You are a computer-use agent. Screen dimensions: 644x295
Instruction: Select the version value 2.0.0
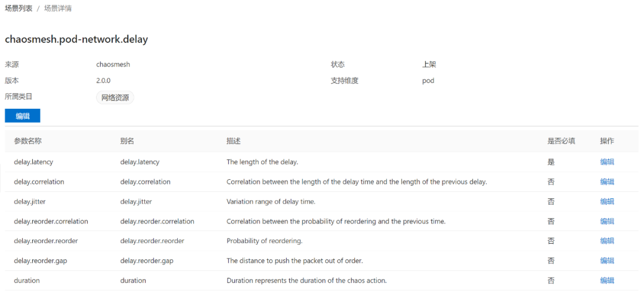point(103,81)
